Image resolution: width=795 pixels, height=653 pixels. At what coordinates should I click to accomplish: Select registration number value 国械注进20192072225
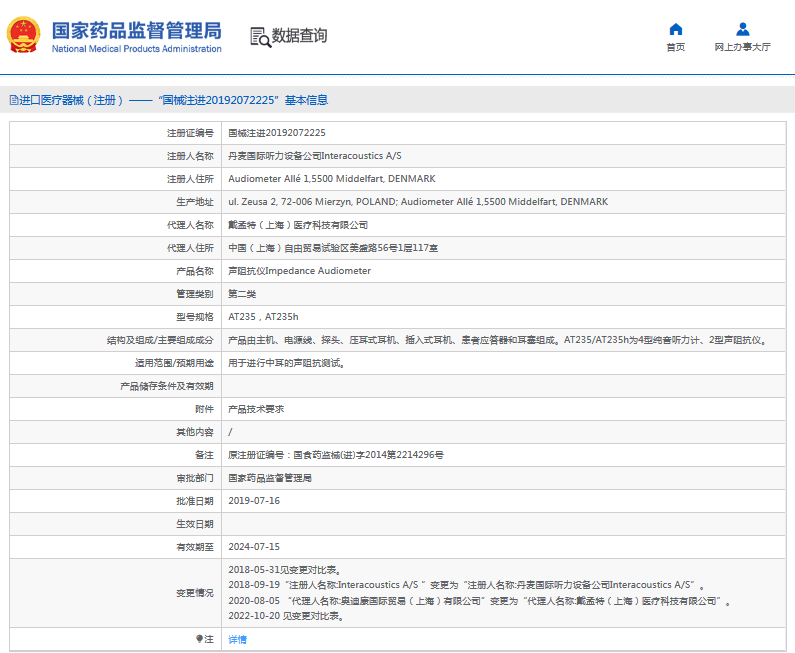(x=277, y=133)
